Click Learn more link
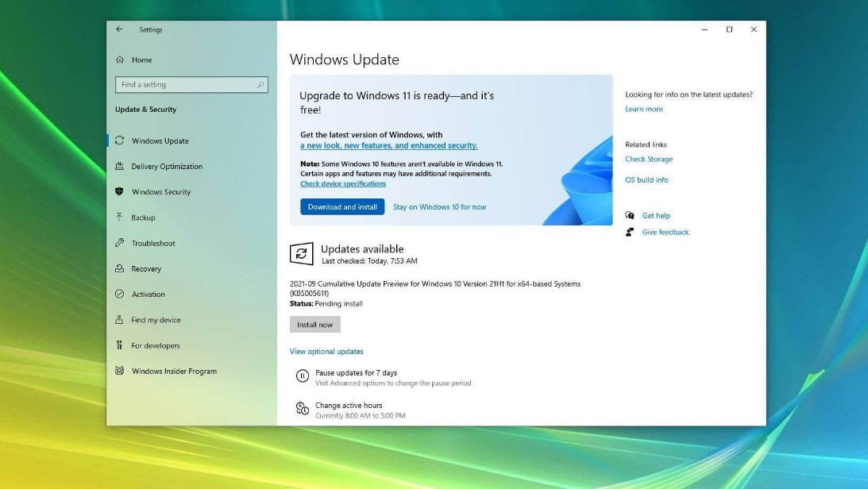 tap(644, 109)
